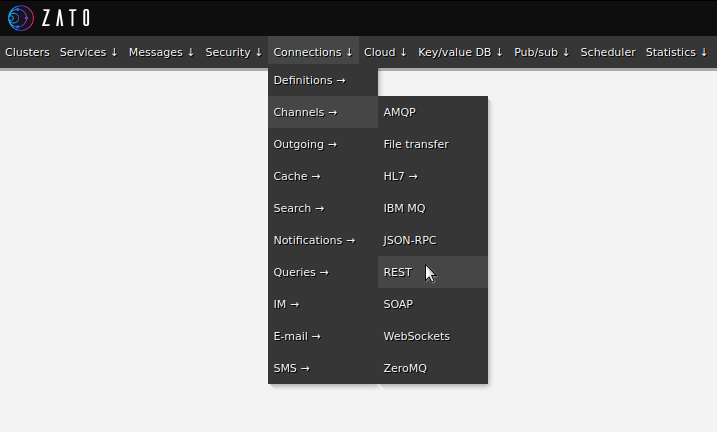Expand the Notifications submenu

[x=314, y=240]
